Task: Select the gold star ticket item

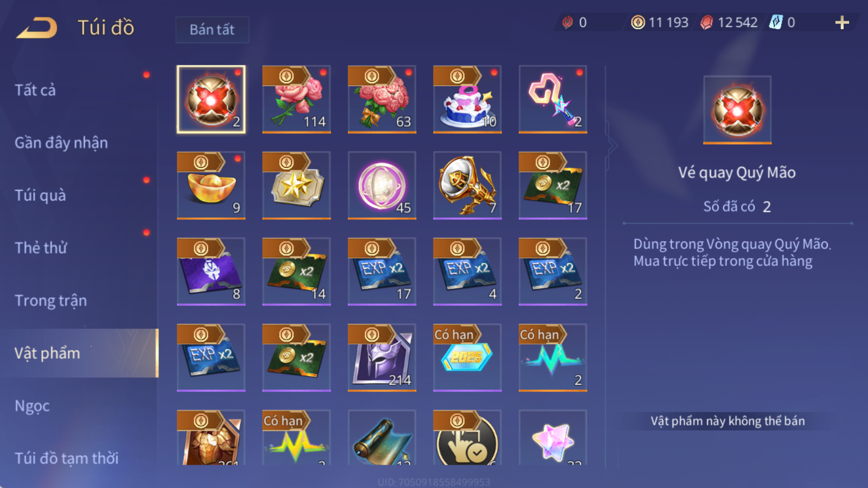Action: [x=296, y=185]
